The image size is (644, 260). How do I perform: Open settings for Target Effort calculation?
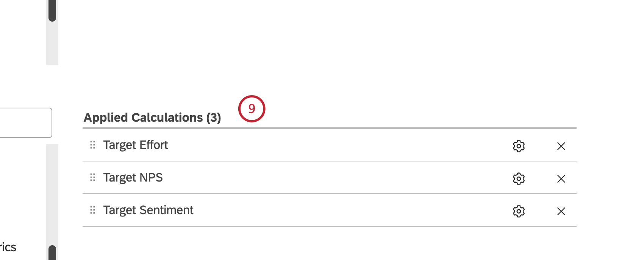coord(519,146)
